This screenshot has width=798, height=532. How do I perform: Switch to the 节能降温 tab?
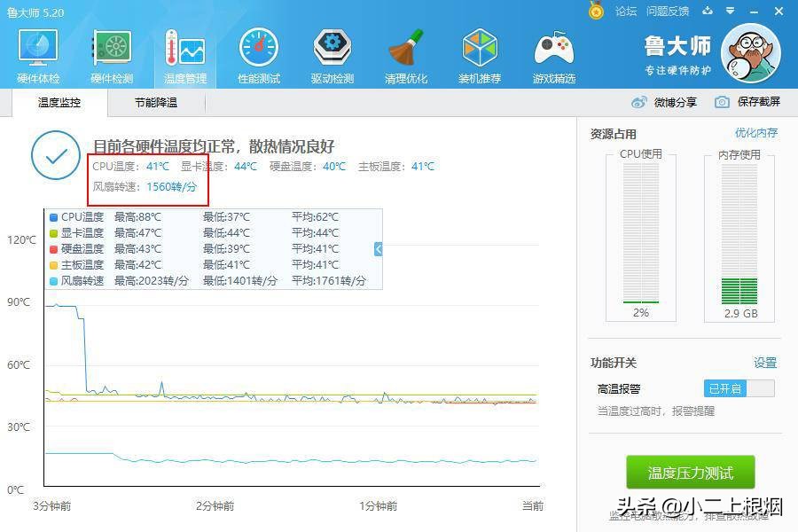156,102
